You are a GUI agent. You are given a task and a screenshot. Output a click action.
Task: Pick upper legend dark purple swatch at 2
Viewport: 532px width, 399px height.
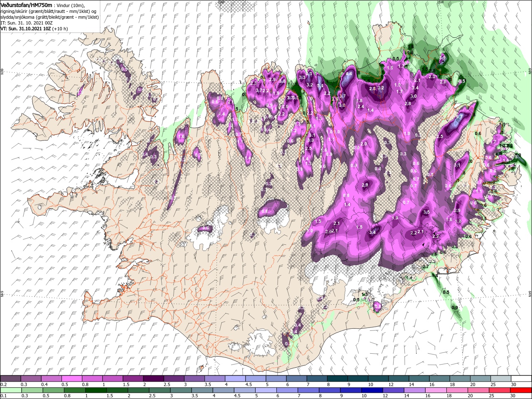click(x=153, y=379)
